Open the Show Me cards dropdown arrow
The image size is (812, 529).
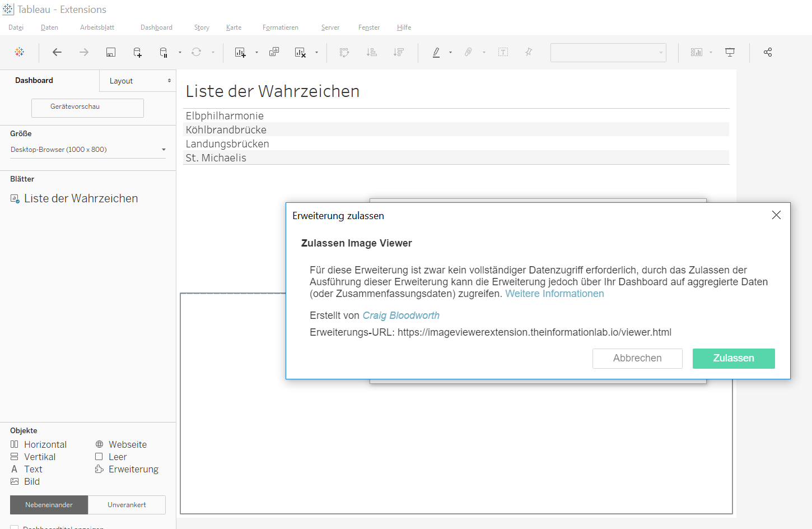[711, 53]
